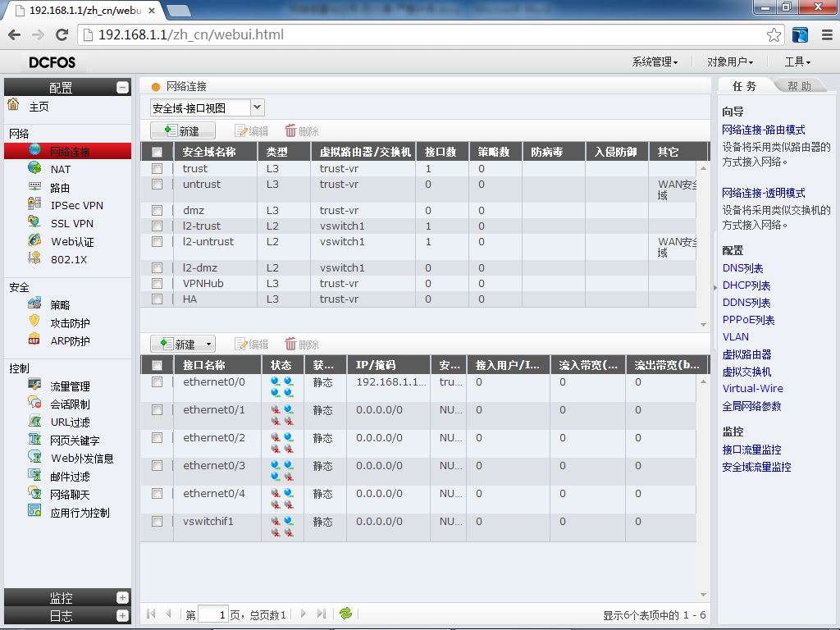Open the 网络连接-路由模式 wizard link
The image size is (840, 630).
click(x=764, y=130)
